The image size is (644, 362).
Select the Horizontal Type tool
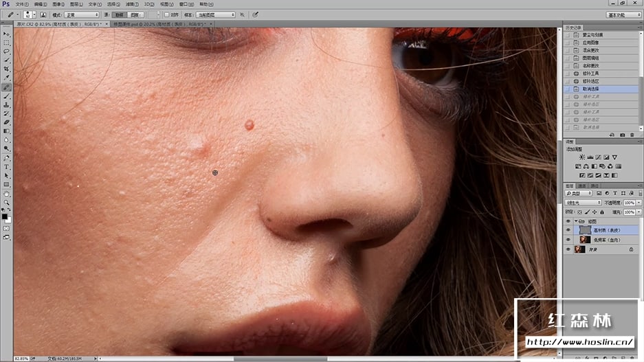click(x=6, y=167)
